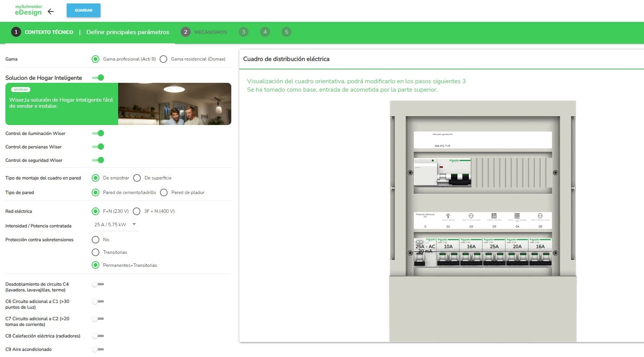
Task: Enable the C9 Aire acondicionado toggle
Action: [97, 349]
